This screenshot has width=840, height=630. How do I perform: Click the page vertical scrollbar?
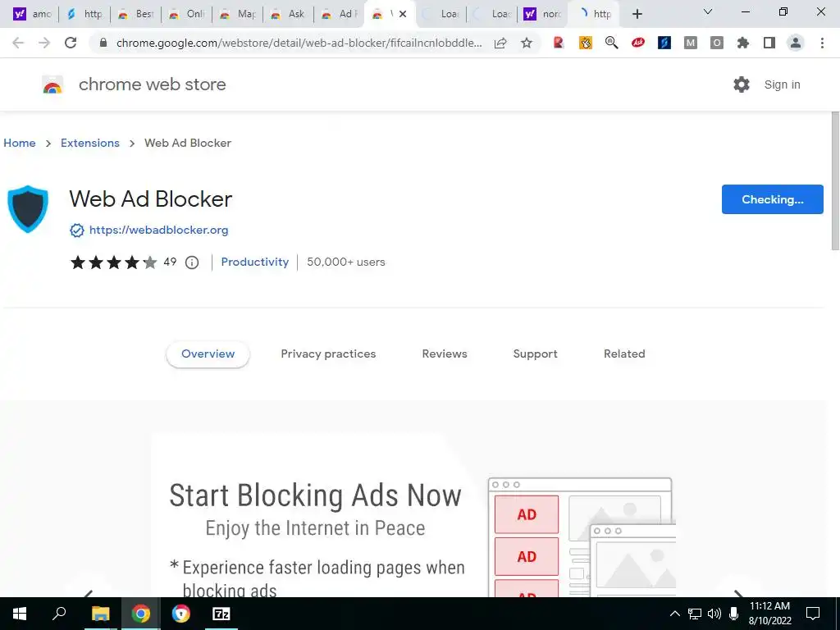(x=835, y=180)
